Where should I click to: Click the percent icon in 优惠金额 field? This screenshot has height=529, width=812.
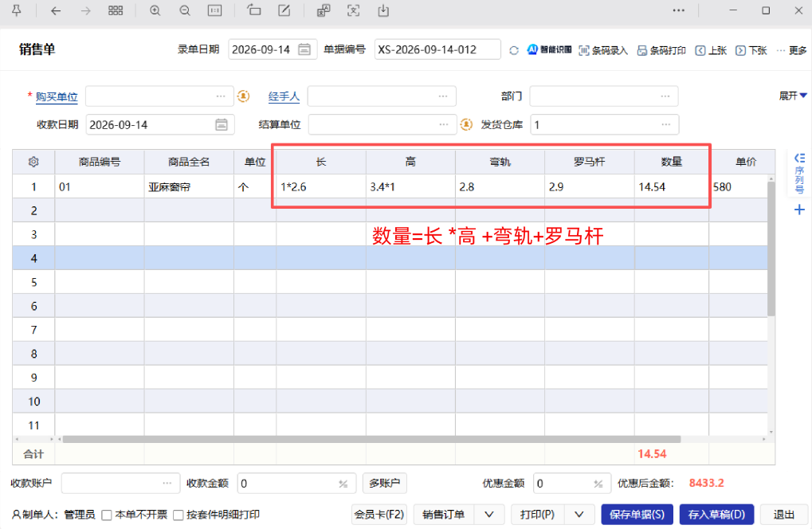[x=598, y=484]
